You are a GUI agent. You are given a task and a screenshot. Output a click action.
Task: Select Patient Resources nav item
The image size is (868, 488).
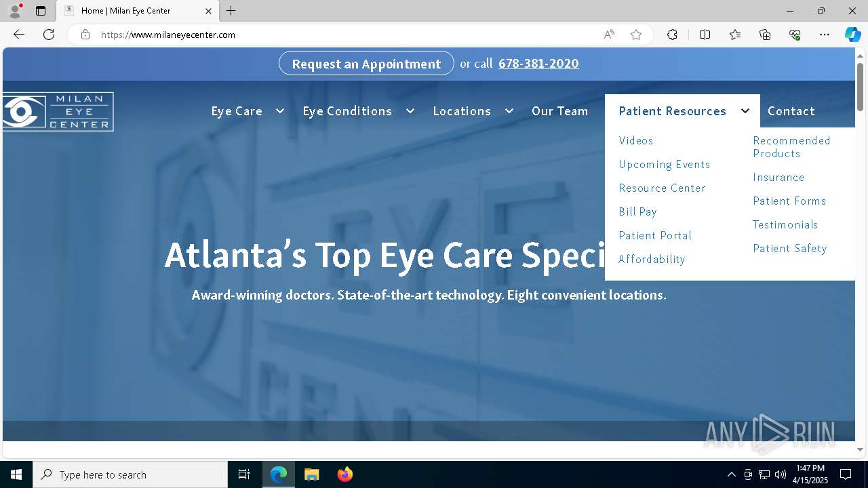(x=672, y=111)
